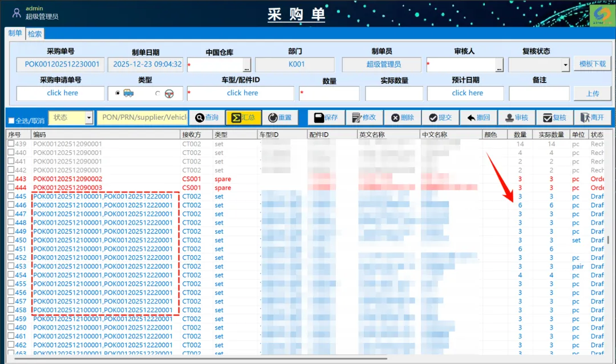
Task: Click the 数量 quantity input field
Action: [329, 93]
